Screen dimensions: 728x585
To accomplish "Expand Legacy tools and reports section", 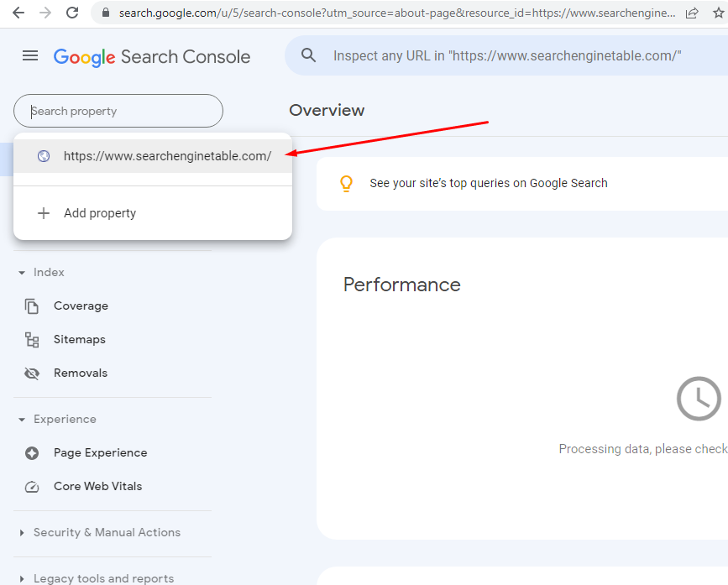I will click(22, 579).
